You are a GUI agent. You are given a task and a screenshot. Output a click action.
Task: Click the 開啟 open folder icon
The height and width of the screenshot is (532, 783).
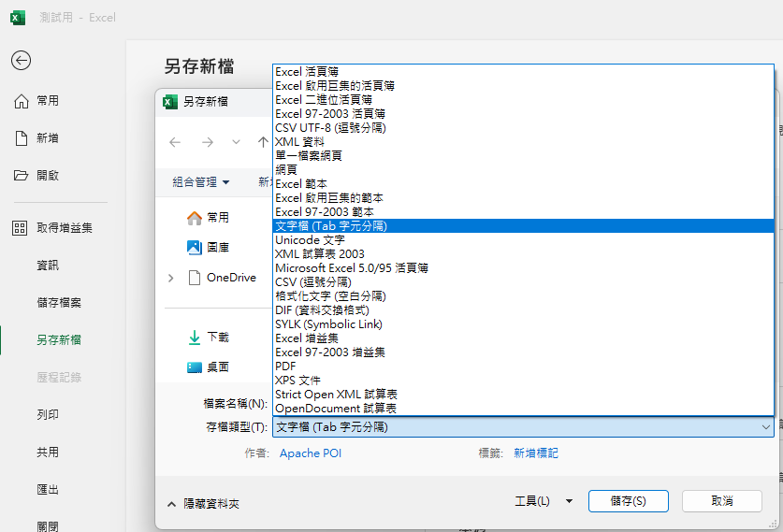point(21,175)
